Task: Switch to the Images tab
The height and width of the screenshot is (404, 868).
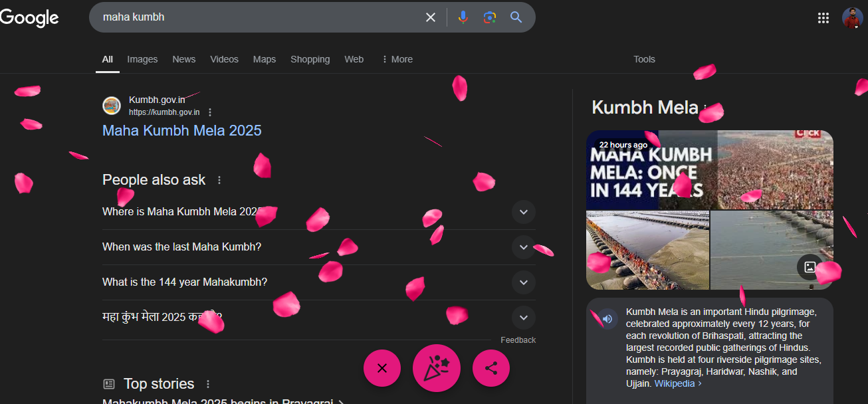Action: [142, 59]
